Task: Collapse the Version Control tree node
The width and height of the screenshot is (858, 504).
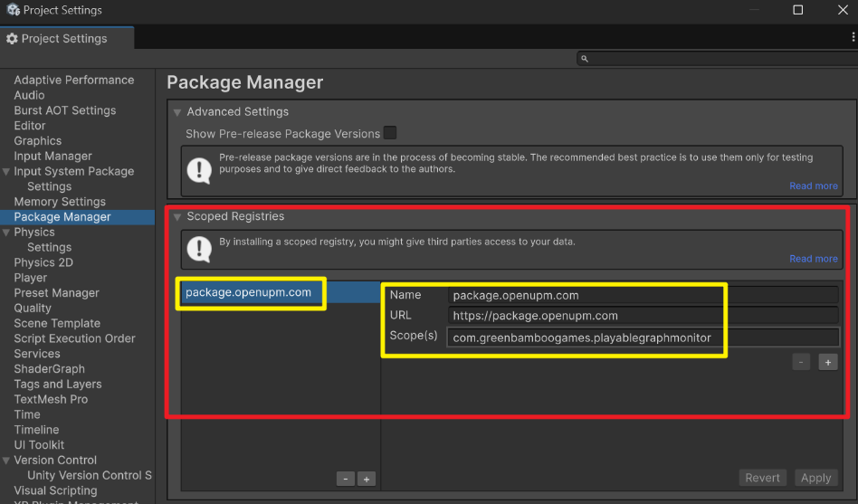Action: click(x=6, y=461)
